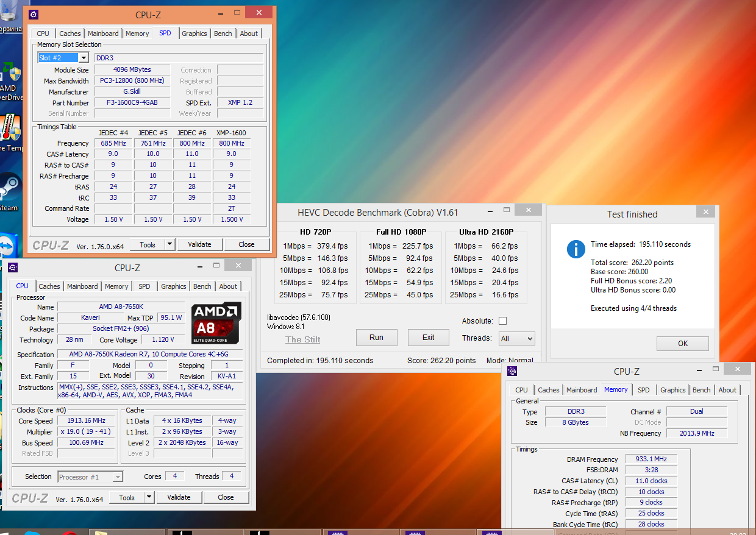Expand Tools dropdown arrow in SPD window
This screenshot has width=756, height=535.
tap(169, 244)
